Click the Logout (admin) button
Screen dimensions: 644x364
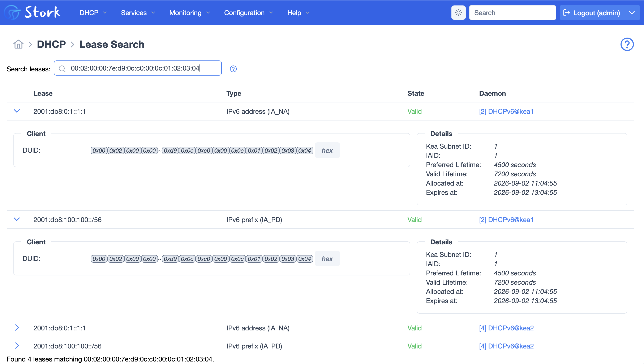[x=592, y=13]
